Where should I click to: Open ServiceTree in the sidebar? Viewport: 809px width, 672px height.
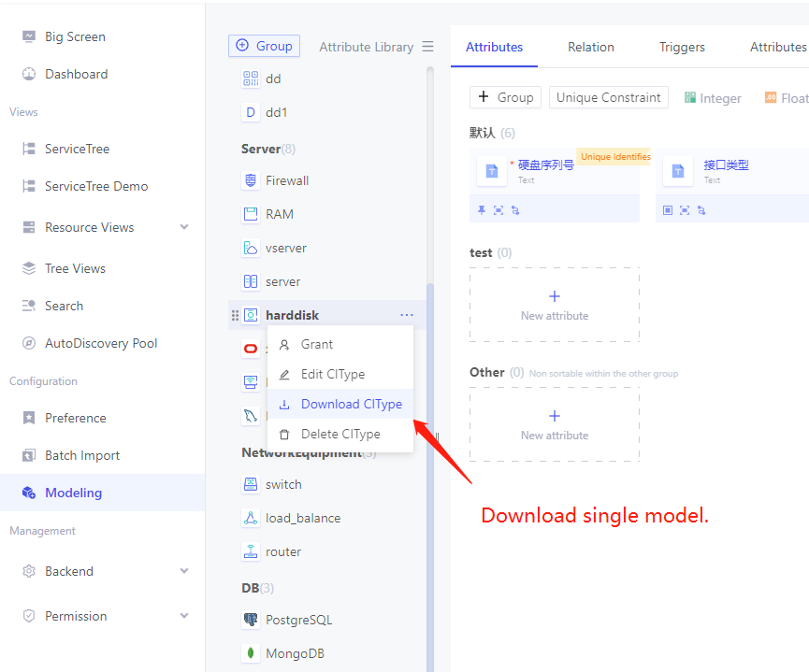tap(77, 149)
